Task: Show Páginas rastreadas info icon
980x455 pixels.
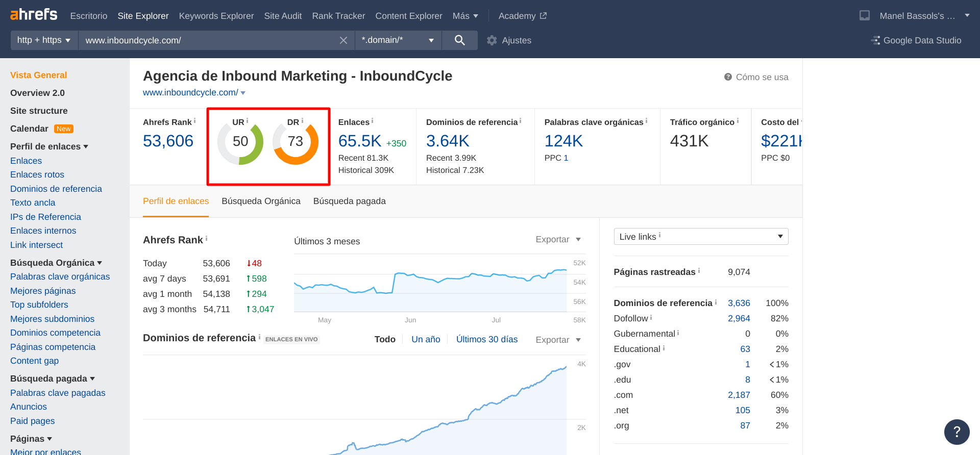Action: click(x=699, y=271)
